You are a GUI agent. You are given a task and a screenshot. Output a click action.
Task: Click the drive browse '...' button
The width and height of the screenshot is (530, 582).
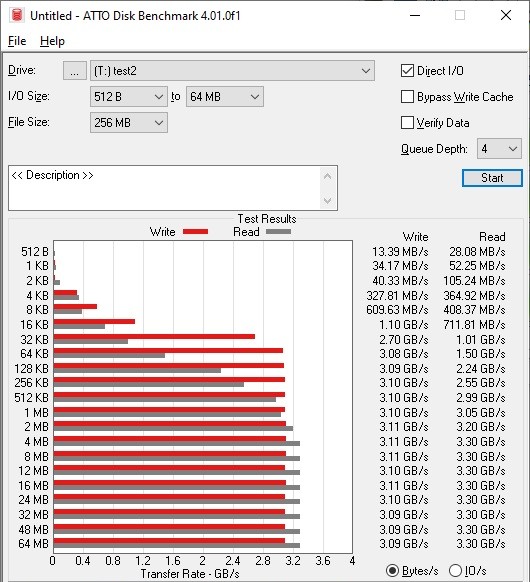[x=75, y=71]
